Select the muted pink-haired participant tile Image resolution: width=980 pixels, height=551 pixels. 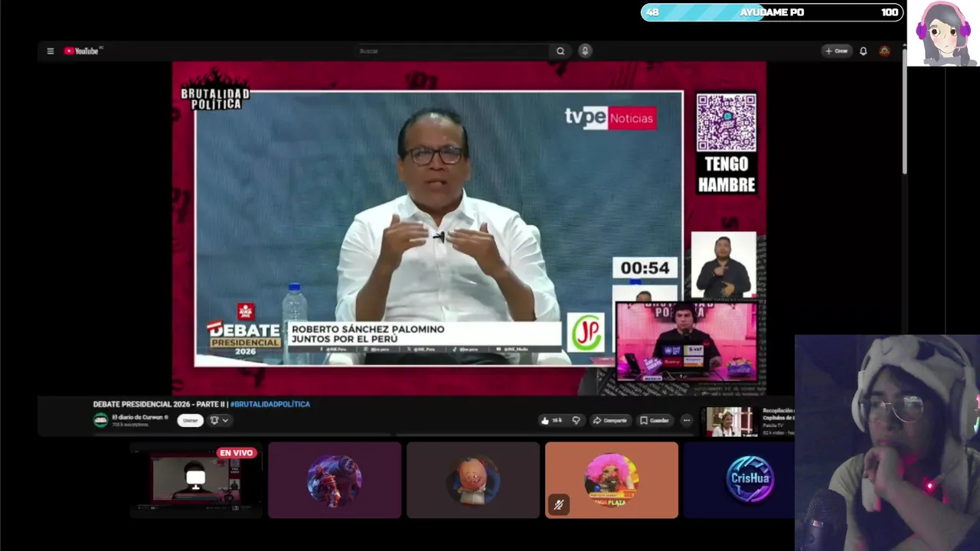click(x=612, y=480)
